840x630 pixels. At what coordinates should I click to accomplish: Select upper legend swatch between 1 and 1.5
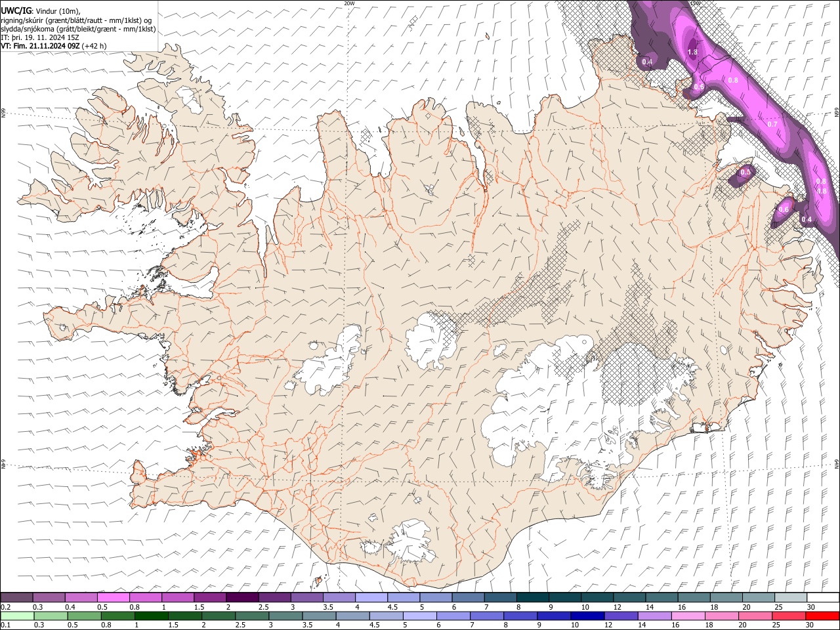(177, 598)
